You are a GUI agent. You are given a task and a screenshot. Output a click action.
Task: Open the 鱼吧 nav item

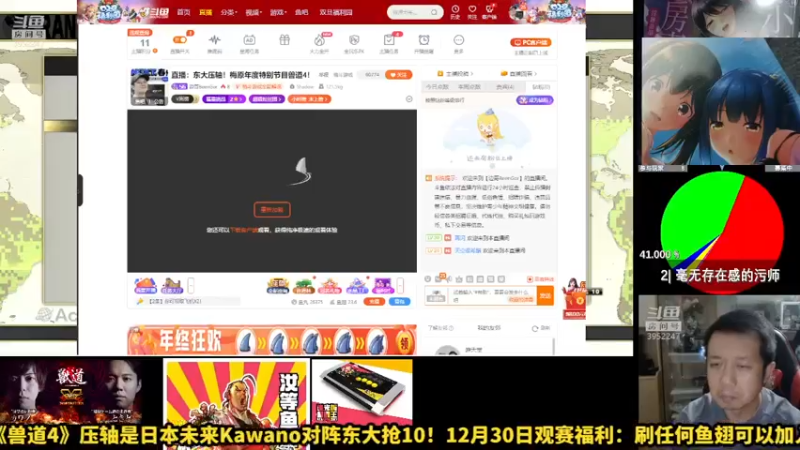click(302, 12)
